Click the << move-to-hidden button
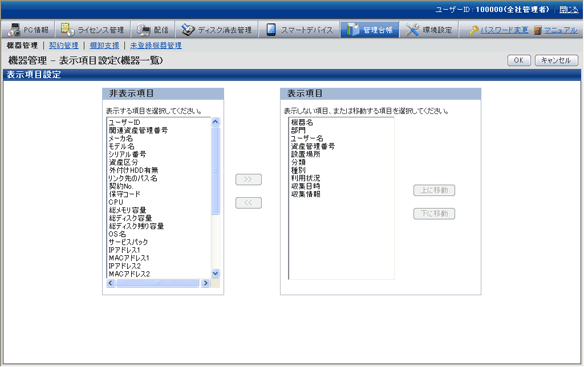The height and width of the screenshot is (367, 584). 248,203
